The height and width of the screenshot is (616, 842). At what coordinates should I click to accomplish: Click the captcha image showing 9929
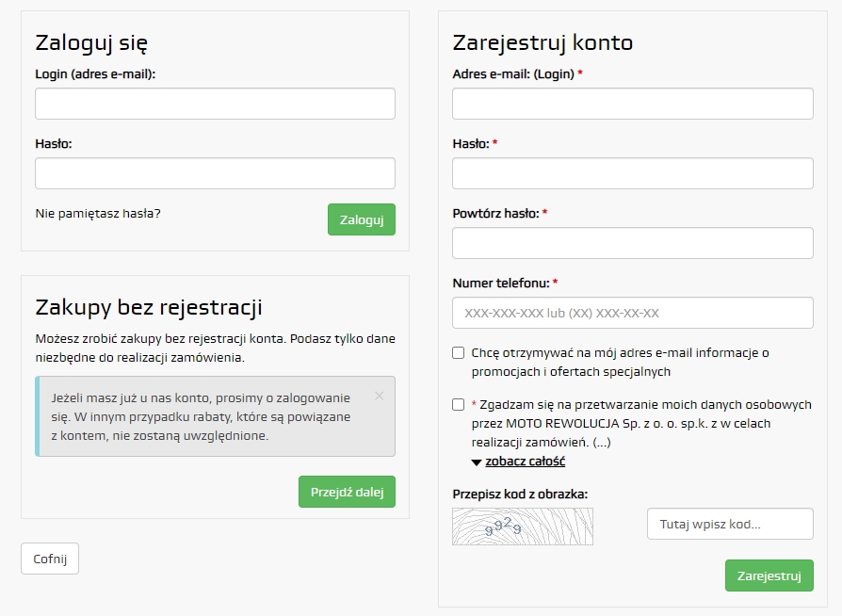(x=523, y=527)
